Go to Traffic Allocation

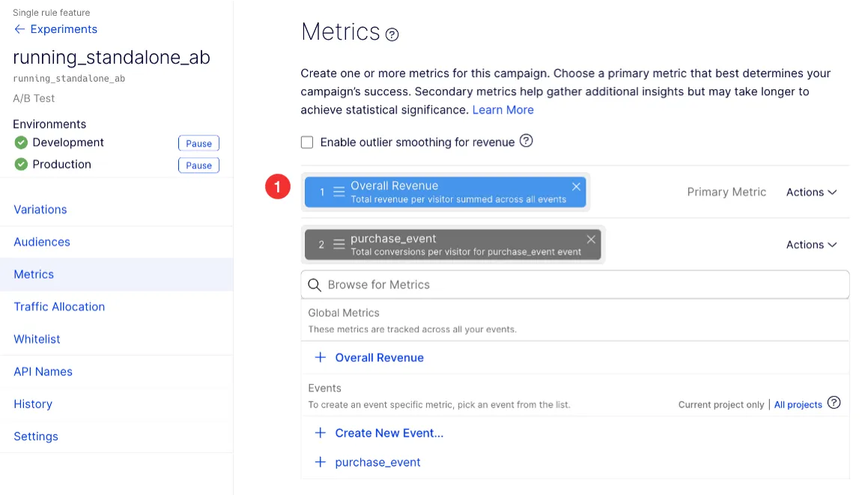[59, 307]
